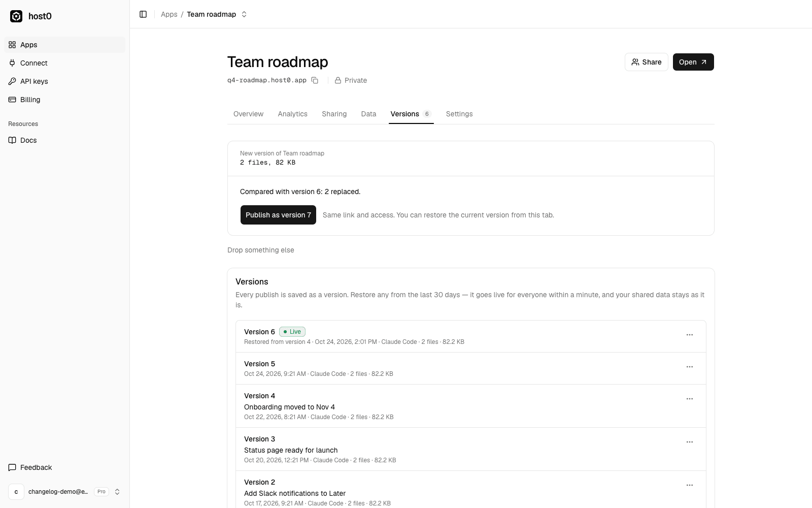Open more options for Version 6
The height and width of the screenshot is (508, 812).
690,335
